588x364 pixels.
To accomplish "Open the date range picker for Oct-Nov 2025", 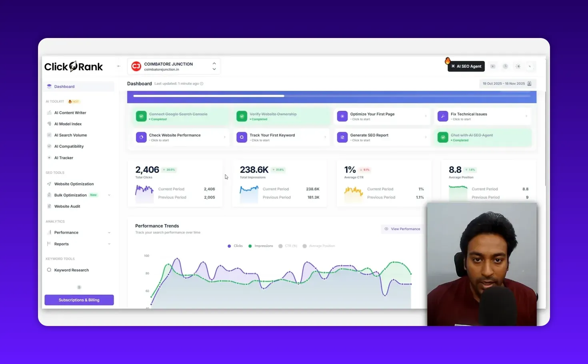I will point(507,84).
